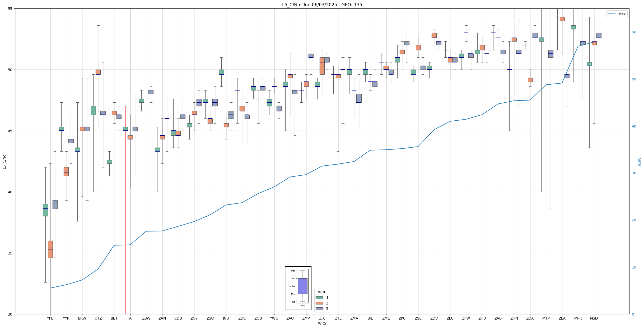Click the ZDV station tick label

click(434, 318)
